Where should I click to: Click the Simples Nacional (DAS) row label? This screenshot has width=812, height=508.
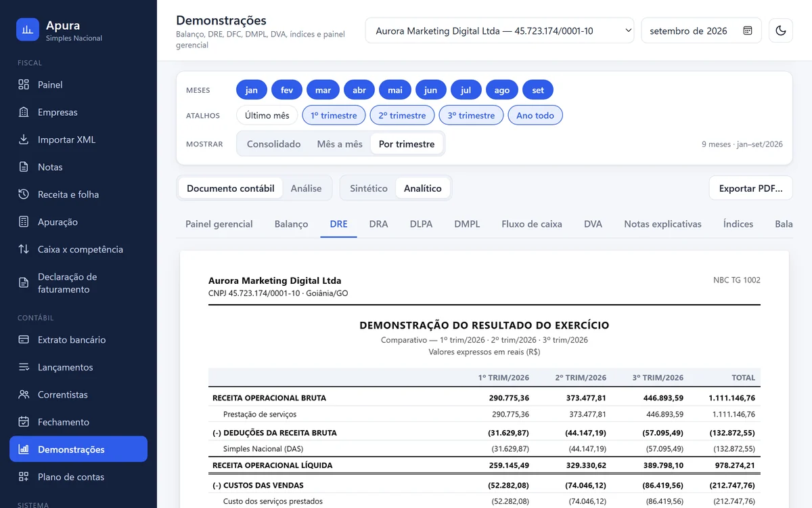pyautogui.click(x=263, y=448)
